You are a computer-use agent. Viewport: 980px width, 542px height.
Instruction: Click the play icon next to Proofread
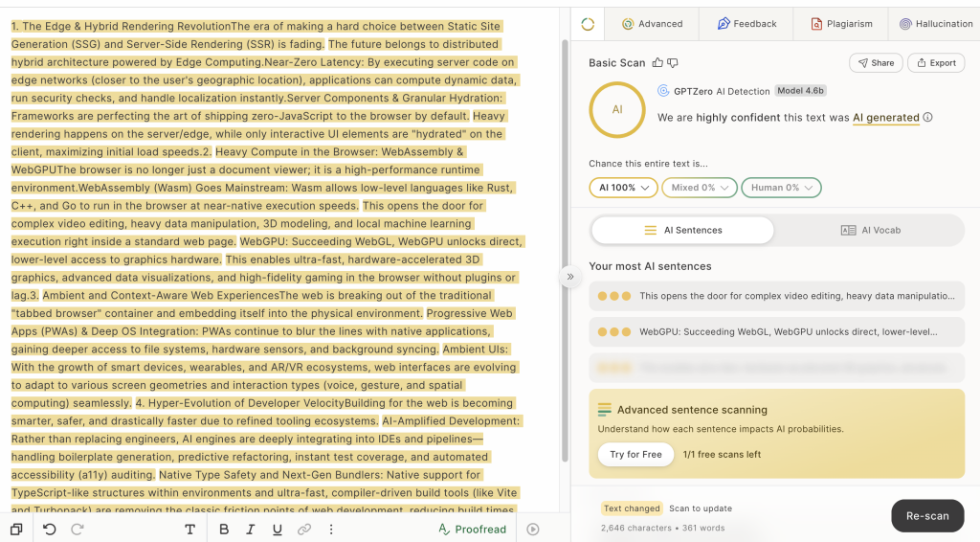tap(532, 529)
